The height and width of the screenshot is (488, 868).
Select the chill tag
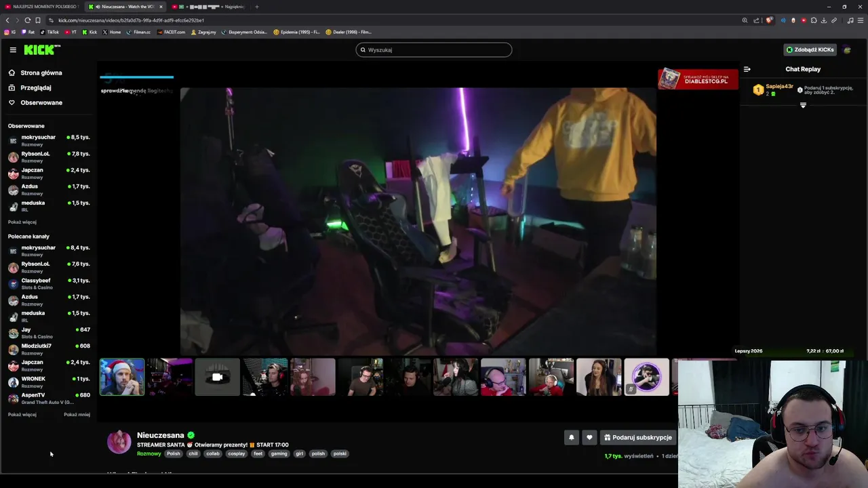click(193, 453)
